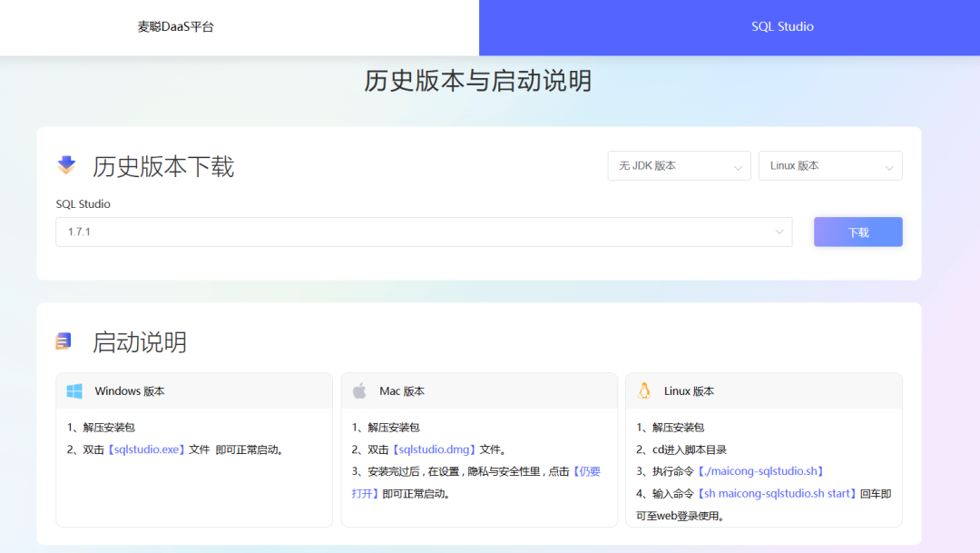Click the 可至web登录使用 text
This screenshot has width=980, height=553.
[x=680, y=516]
